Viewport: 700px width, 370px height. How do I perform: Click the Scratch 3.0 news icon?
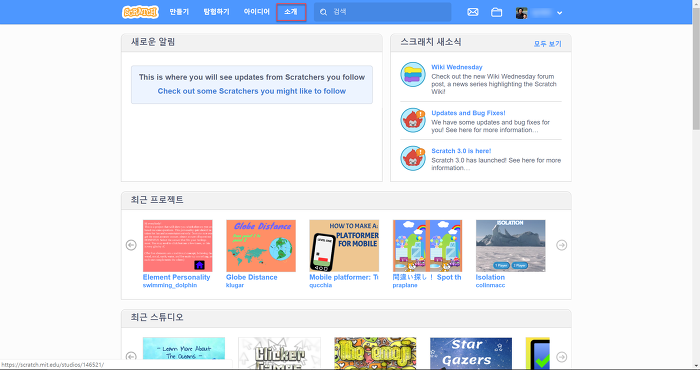413,158
